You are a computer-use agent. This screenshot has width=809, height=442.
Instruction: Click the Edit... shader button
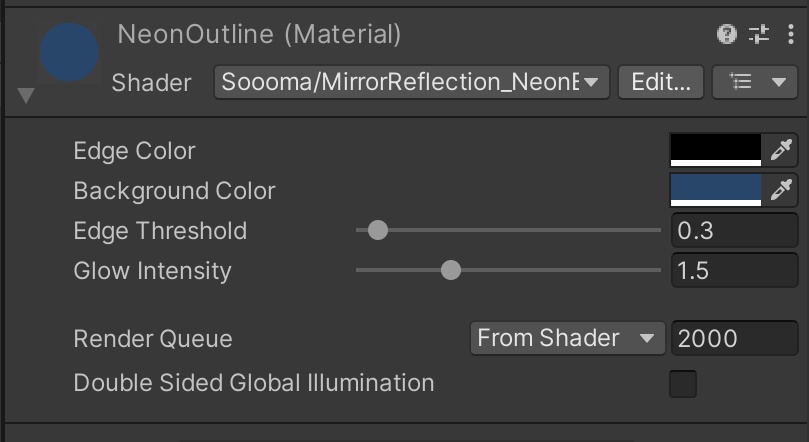(x=661, y=82)
